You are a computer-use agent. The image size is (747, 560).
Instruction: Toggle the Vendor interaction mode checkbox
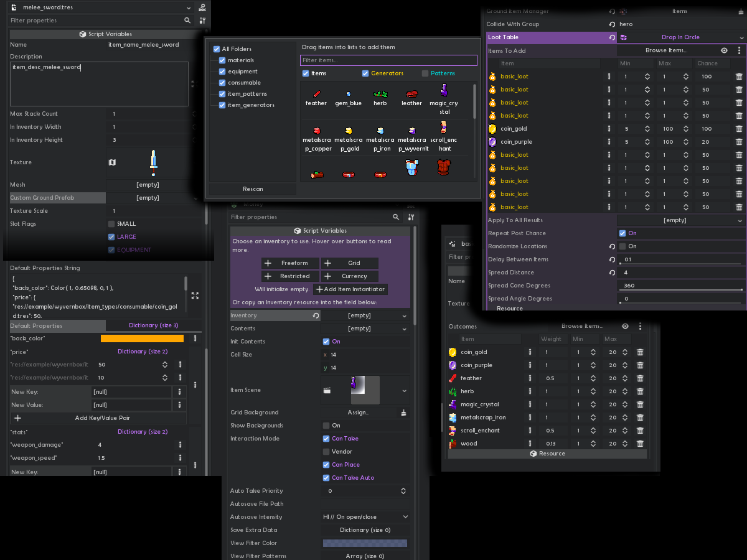point(326,452)
